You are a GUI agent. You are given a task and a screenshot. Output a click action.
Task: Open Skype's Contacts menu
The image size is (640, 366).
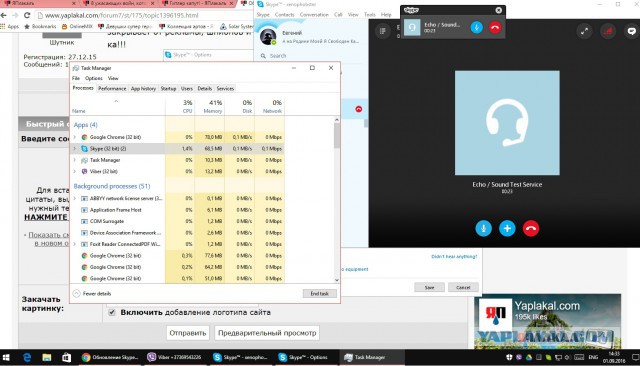284,15
